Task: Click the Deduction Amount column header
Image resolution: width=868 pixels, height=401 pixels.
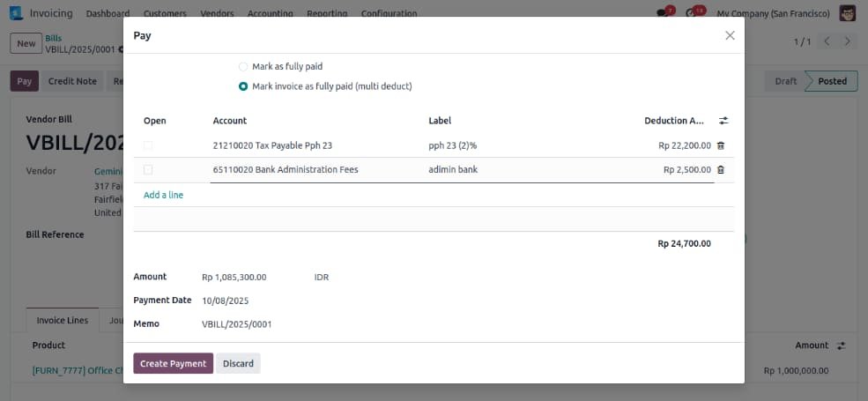Action: [x=674, y=121]
